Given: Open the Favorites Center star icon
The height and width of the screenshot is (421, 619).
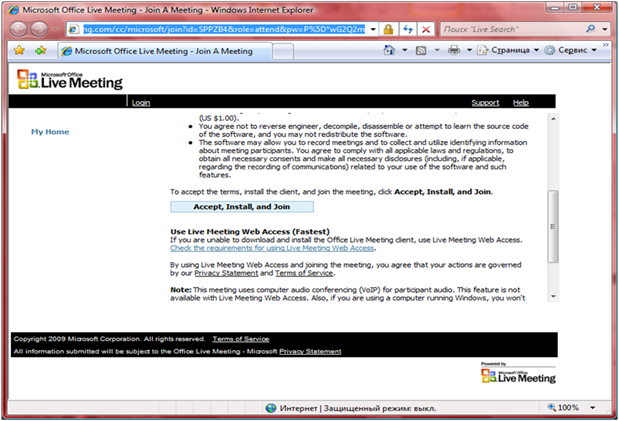Looking at the screenshot, I should coord(19,50).
